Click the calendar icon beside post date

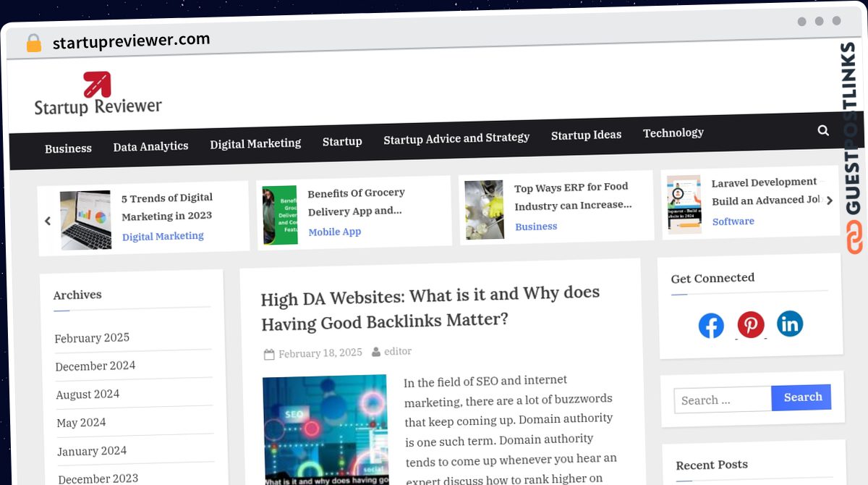pyautogui.click(x=269, y=355)
